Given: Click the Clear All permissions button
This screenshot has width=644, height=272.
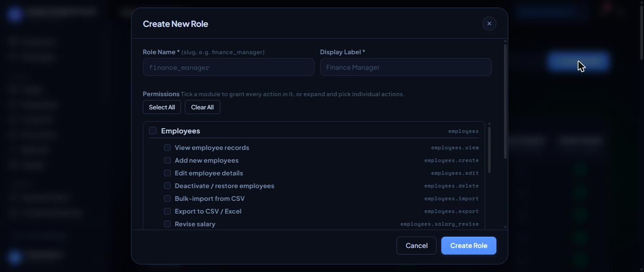Looking at the screenshot, I should click(202, 107).
